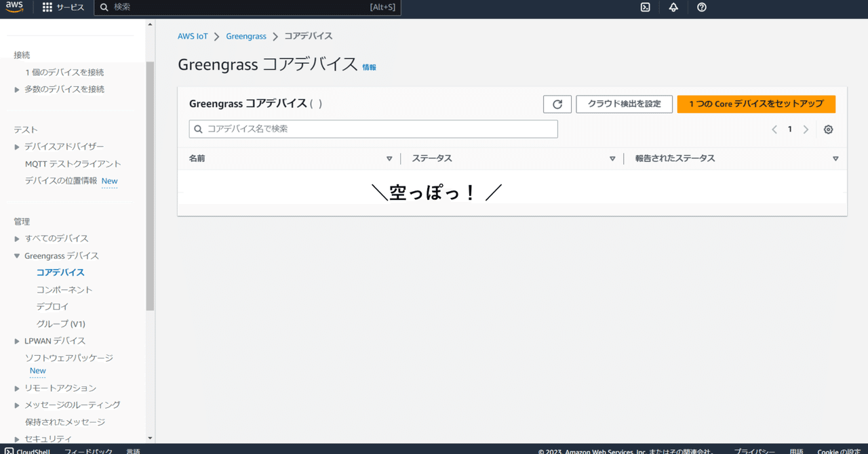Screen dimensions: 868x454
Task: Open the table preferences gear
Action: pos(828,129)
